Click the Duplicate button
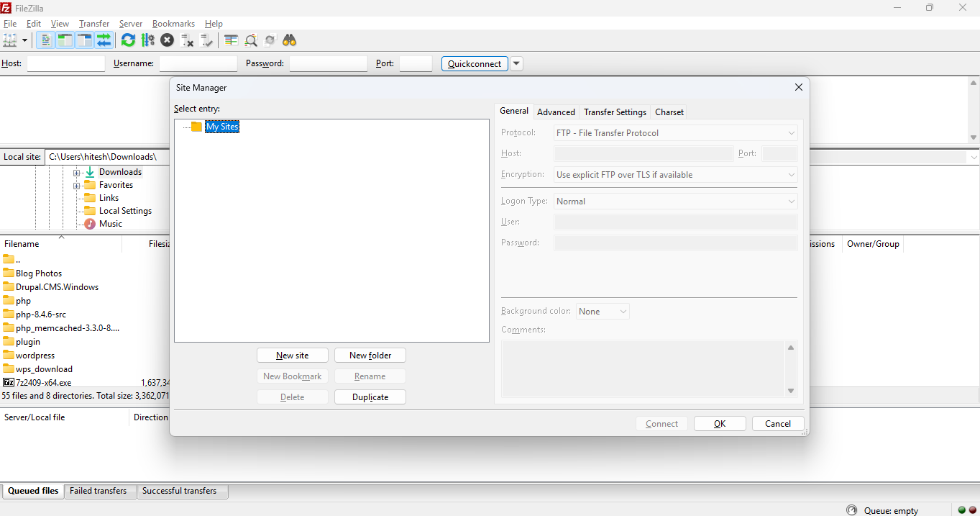Image resolution: width=980 pixels, height=516 pixels. click(370, 397)
